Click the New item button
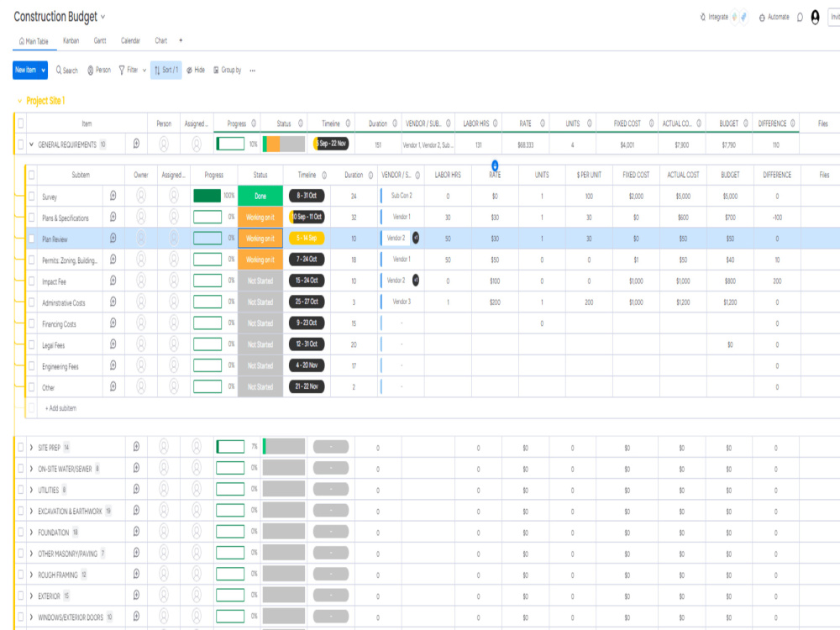The image size is (840, 630). (26, 71)
